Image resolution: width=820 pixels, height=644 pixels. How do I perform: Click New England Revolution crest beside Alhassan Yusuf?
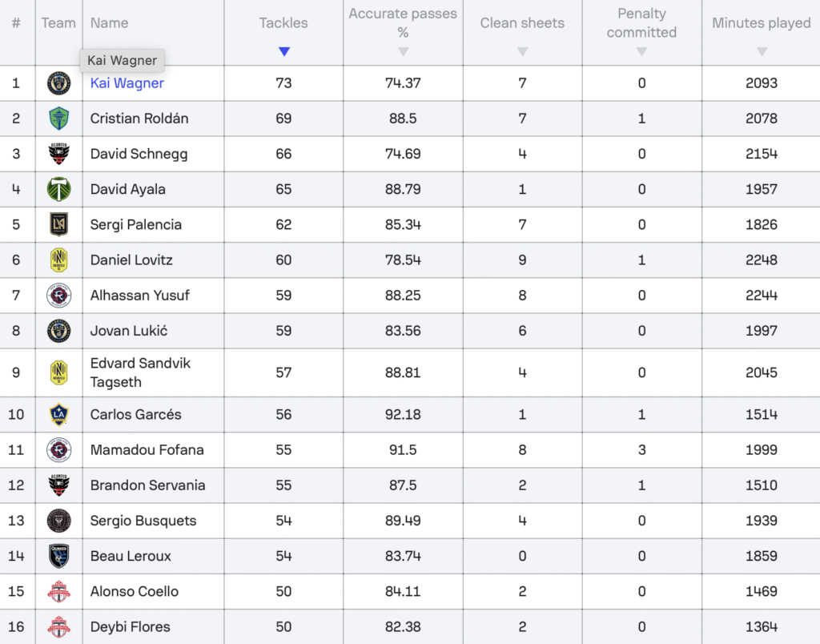pos(58,295)
